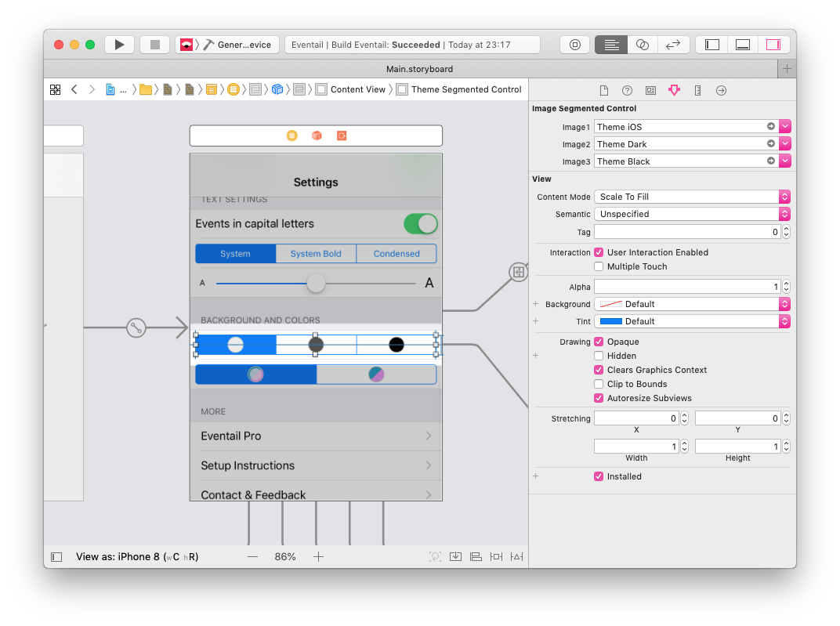
Task: Switch to the Identity inspector
Action: (x=650, y=90)
